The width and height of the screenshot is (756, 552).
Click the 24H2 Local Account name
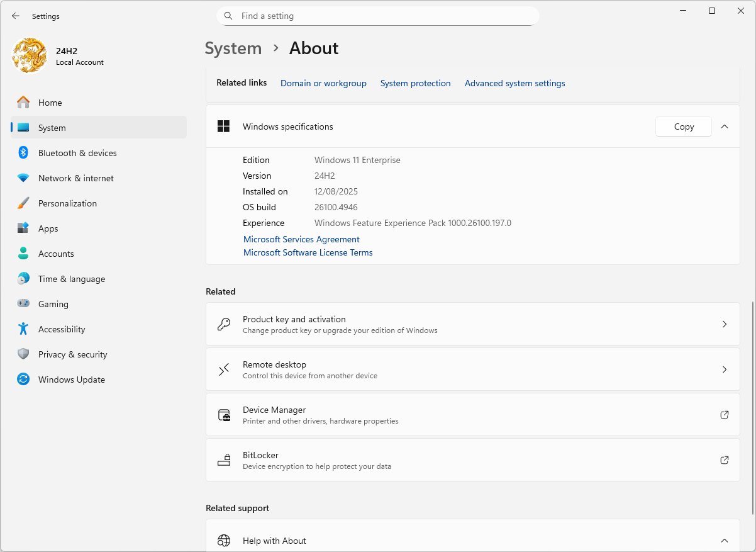[79, 56]
